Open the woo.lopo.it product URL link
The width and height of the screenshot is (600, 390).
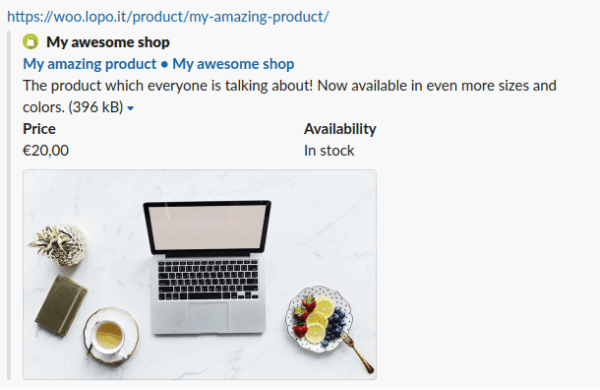click(x=168, y=17)
